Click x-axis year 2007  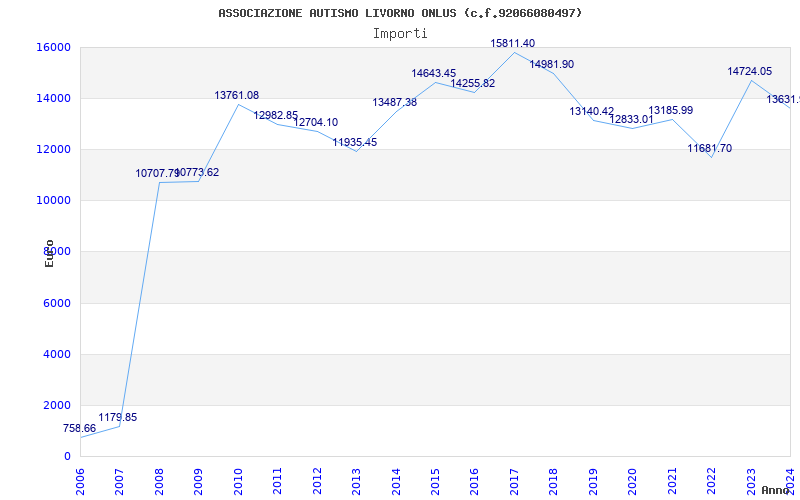click(x=119, y=482)
